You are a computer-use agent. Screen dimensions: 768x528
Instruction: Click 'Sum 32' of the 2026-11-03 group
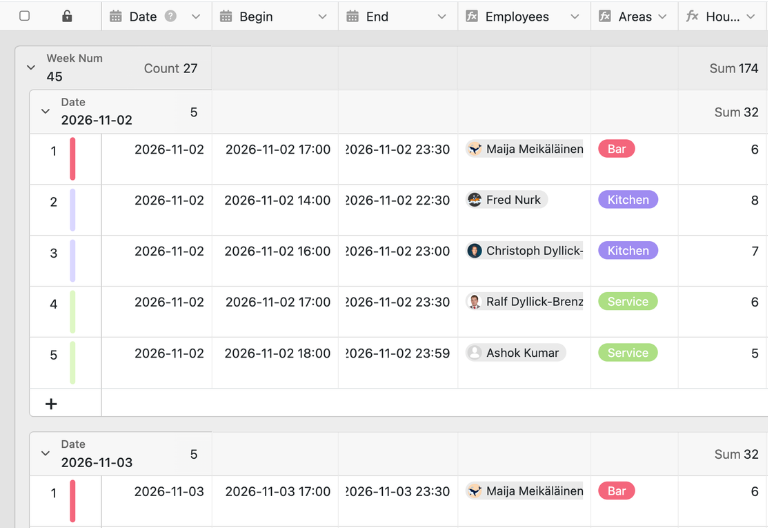736,454
